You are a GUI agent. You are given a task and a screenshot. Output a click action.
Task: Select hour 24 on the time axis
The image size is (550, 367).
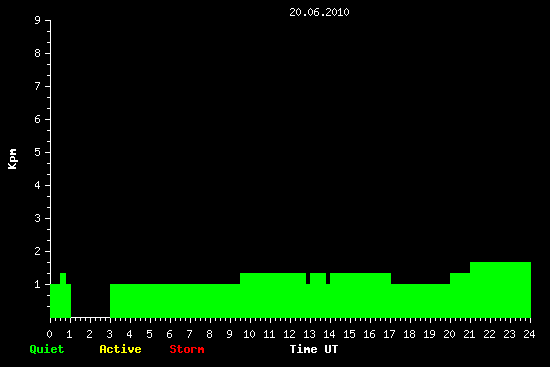529,334
